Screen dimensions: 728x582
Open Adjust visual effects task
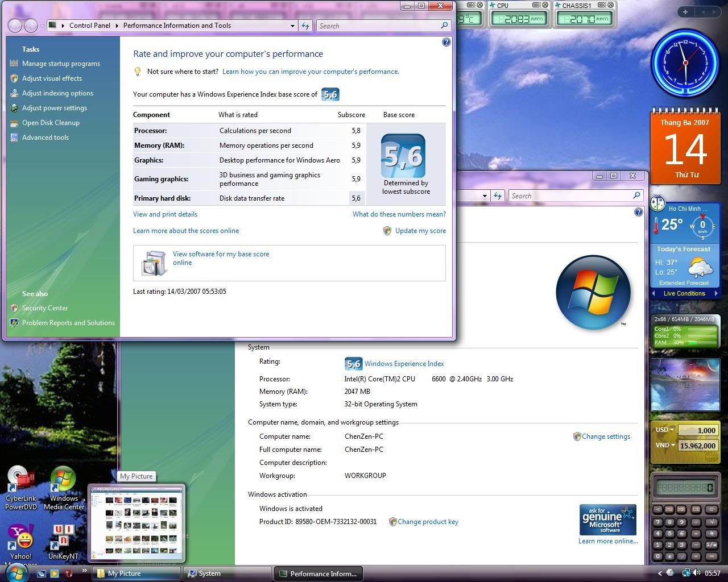click(52, 78)
